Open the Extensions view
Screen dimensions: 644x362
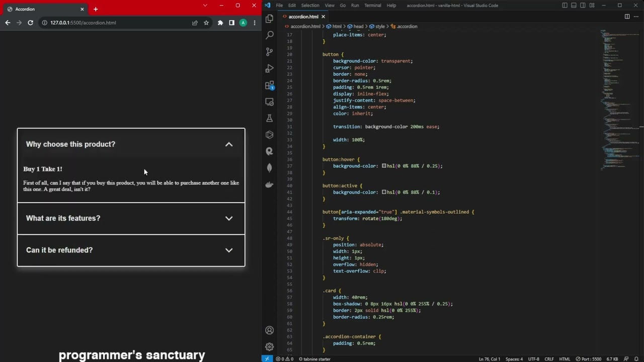270,85
